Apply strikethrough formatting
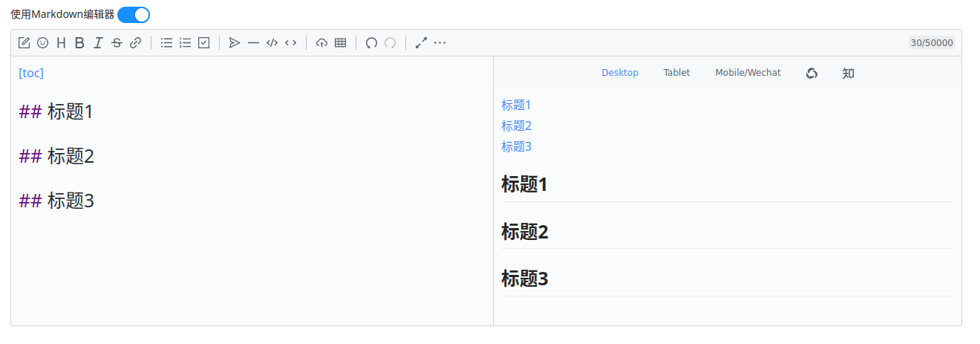The height and width of the screenshot is (344, 980). 117,43
